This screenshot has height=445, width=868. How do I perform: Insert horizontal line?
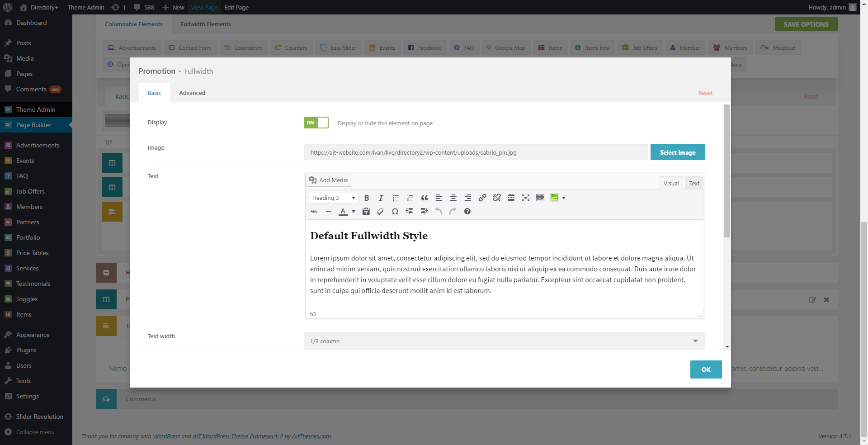pos(329,211)
